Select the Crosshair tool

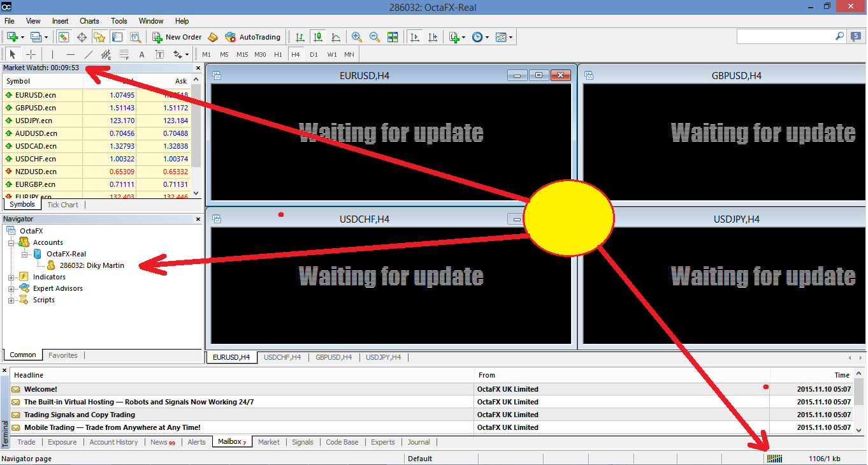(31, 54)
